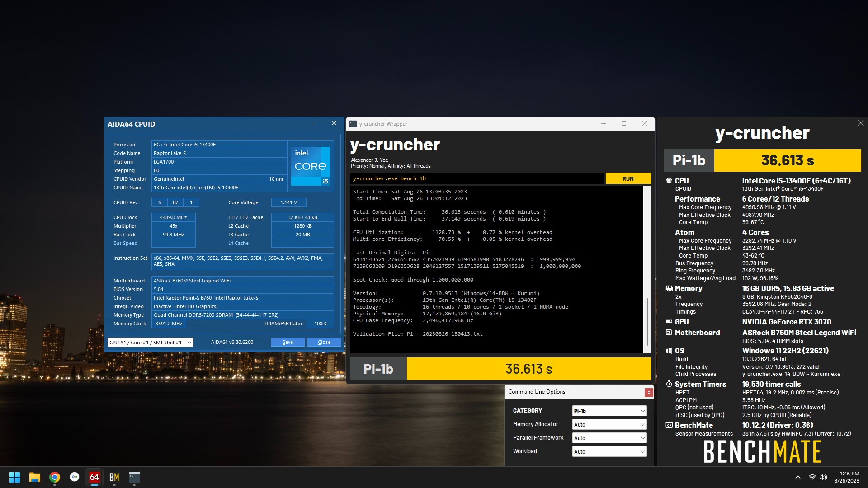Viewport: 868px width, 488px height.
Task: Open the CATEGORY dropdown set to Pi-1b
Action: (x=609, y=411)
